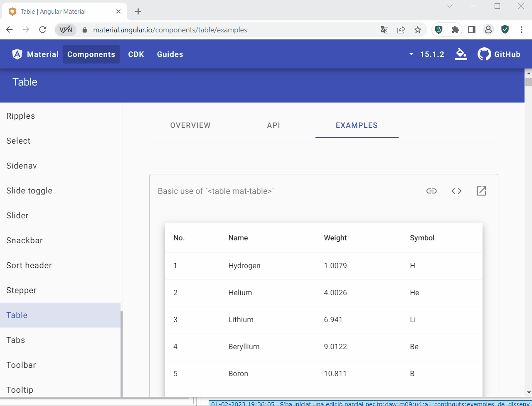This screenshot has width=532, height=406.
Task: Open table example in StackBlitz
Action: [481, 191]
